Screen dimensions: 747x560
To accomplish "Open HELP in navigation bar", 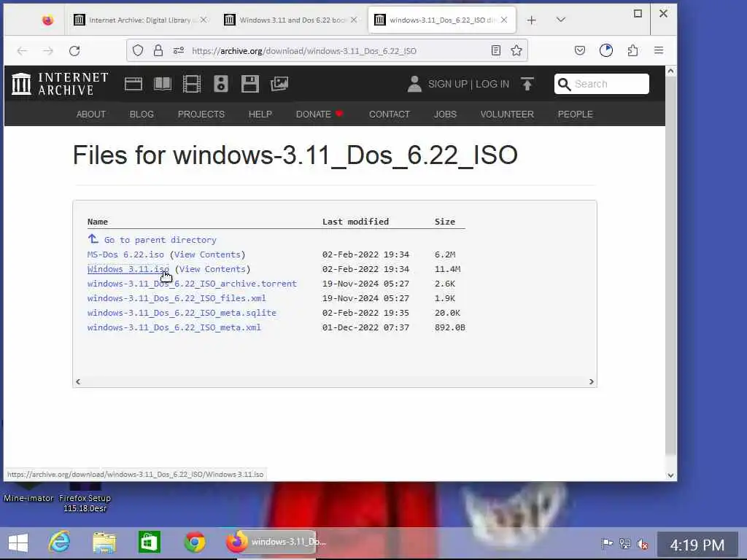I will (260, 114).
